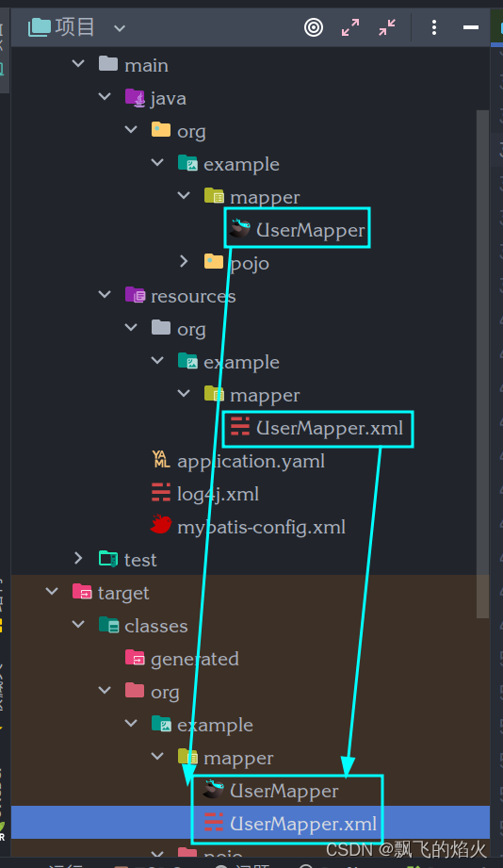Select the java sources root icon
This screenshot has width=503, height=868.
135,97
